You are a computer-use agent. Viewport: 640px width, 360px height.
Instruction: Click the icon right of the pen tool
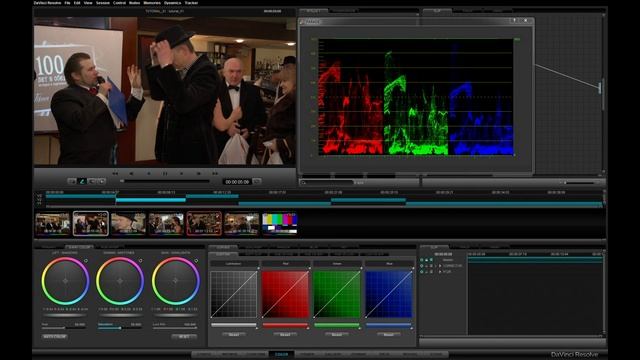[92, 181]
